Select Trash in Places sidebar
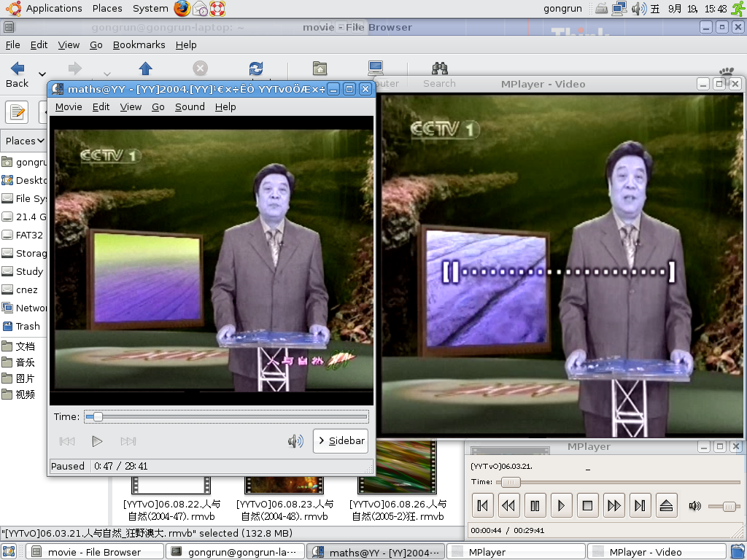The height and width of the screenshot is (560, 747). 28,326
